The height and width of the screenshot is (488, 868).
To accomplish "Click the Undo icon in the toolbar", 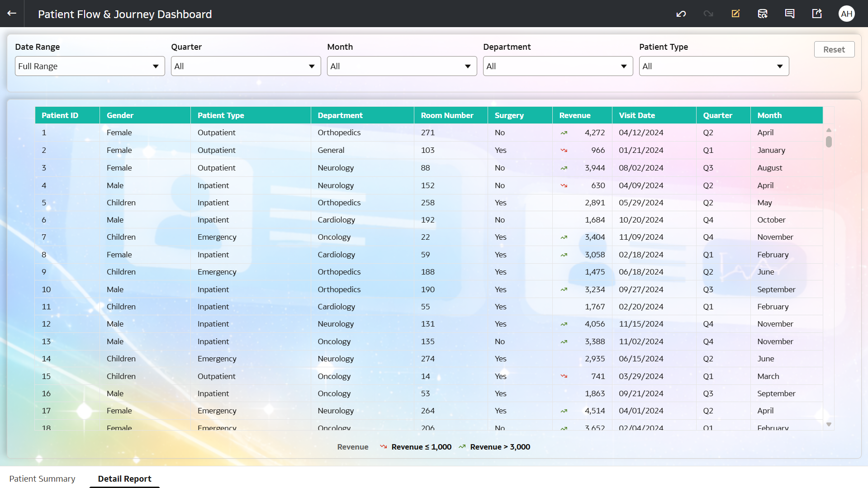I will (x=681, y=14).
